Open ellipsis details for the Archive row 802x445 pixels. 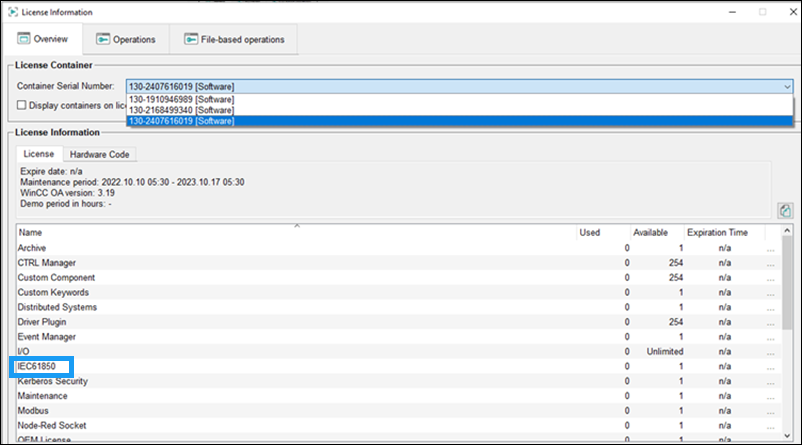click(x=769, y=248)
